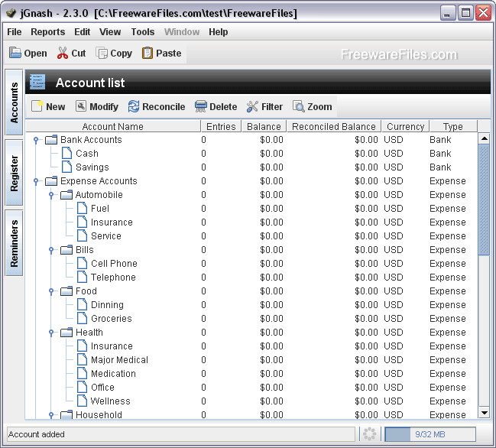
Task: Click the Paste clipboard icon
Action: (148, 53)
